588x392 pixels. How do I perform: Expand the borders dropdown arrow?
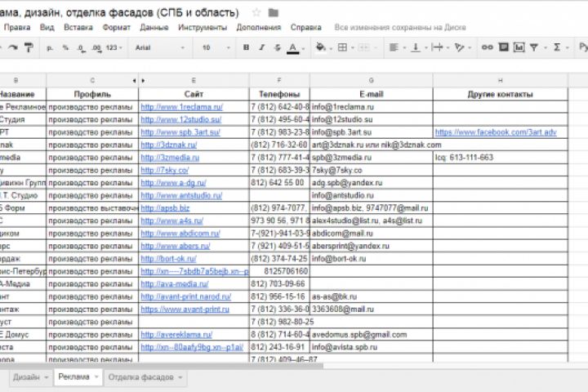(353, 48)
